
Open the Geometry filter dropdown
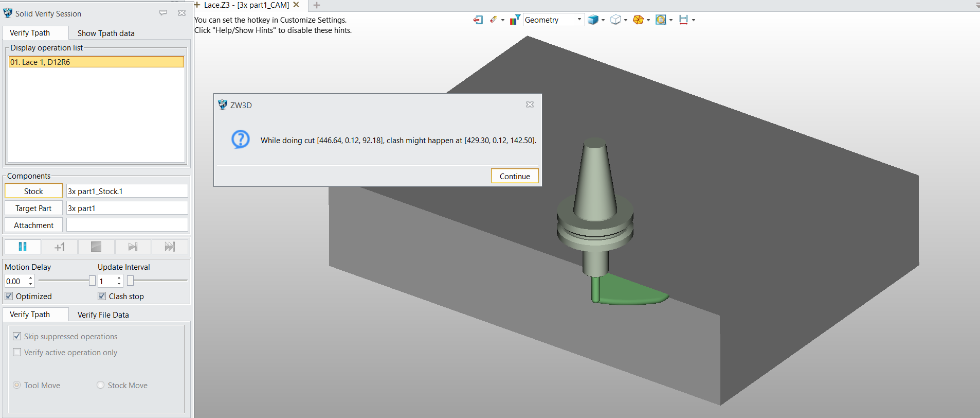tap(553, 20)
